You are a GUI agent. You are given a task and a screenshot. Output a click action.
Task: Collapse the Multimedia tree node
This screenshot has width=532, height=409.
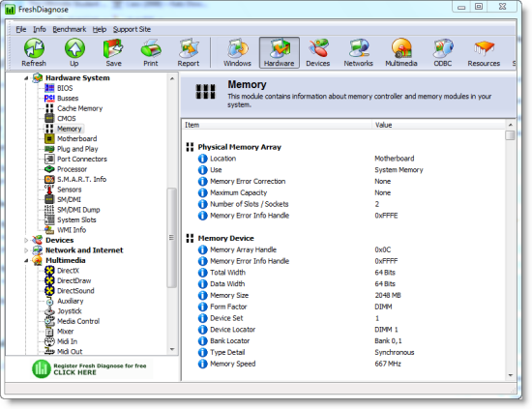(x=26, y=260)
